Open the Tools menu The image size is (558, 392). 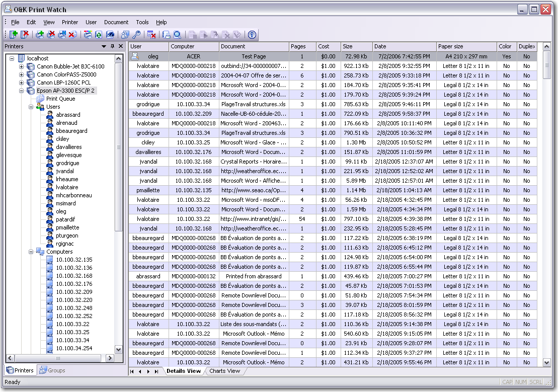pos(142,22)
